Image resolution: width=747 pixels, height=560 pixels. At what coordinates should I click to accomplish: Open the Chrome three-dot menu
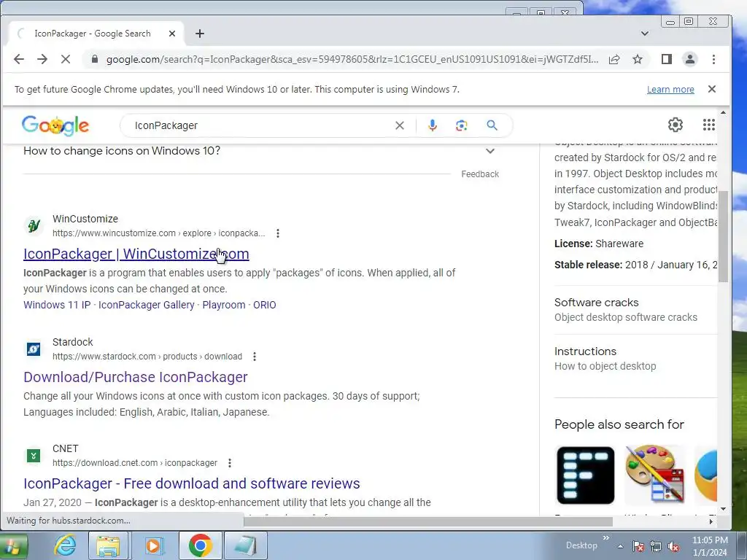coord(713,59)
